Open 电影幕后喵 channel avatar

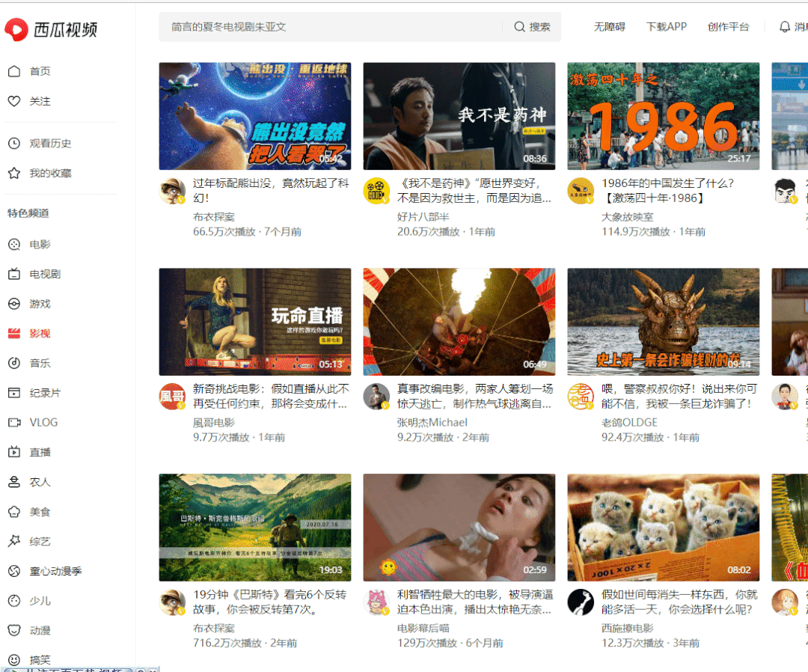point(376,602)
